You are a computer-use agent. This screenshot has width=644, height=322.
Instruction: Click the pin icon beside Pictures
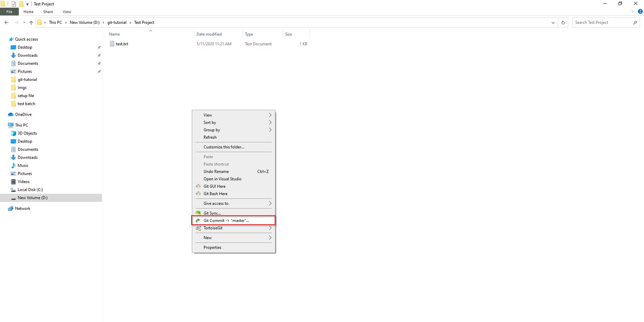click(99, 72)
